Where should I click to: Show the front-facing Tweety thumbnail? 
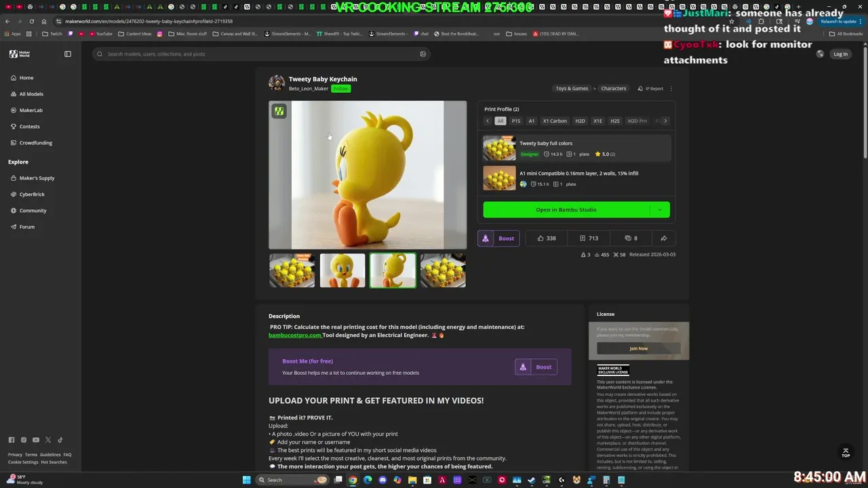point(342,270)
